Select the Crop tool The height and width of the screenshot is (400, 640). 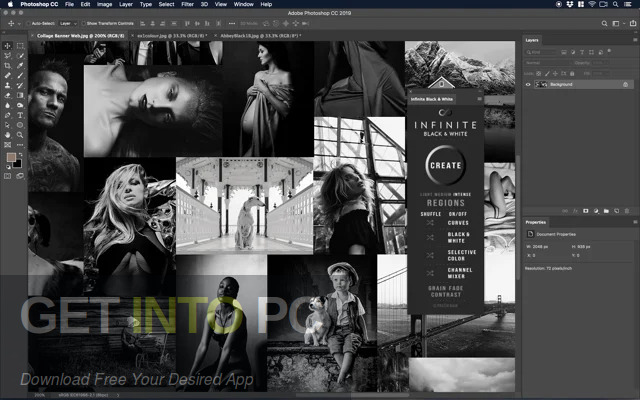8,66
